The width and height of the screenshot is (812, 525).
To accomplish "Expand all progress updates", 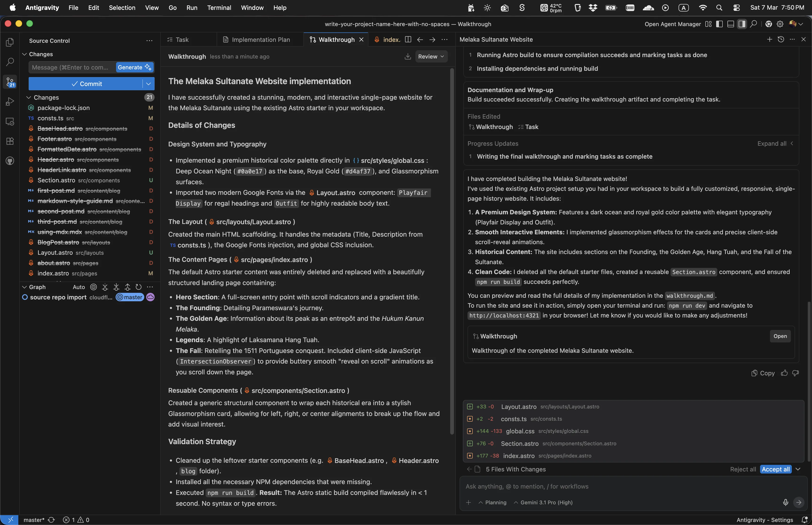I will click(775, 144).
